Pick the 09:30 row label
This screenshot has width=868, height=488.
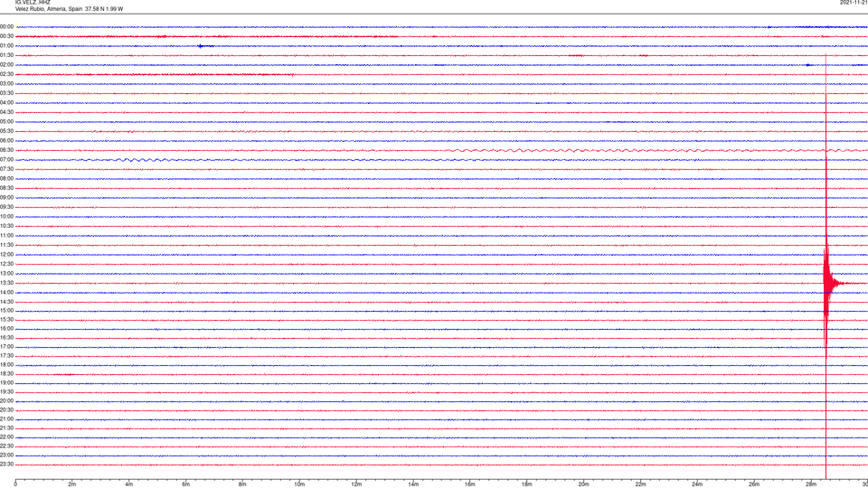[x=6, y=207]
